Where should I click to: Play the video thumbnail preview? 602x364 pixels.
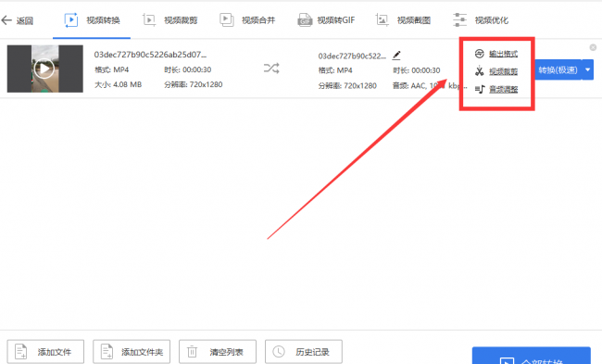click(x=44, y=69)
